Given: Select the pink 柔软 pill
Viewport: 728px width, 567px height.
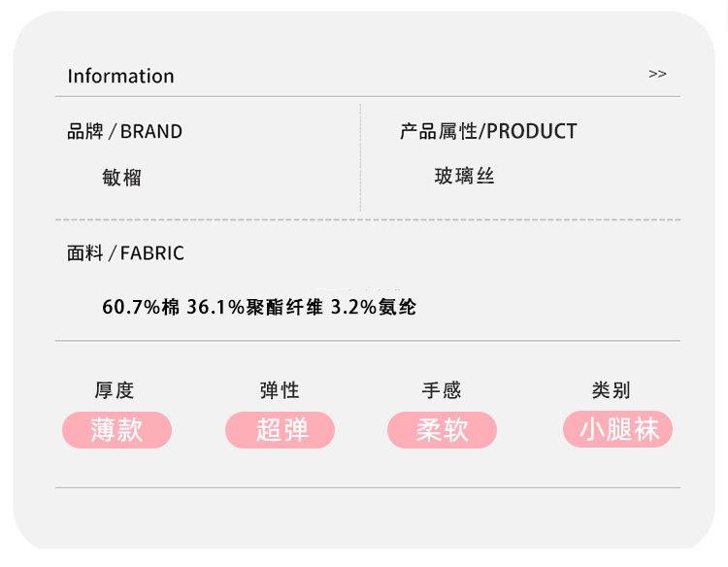Looking at the screenshot, I should pyautogui.click(x=442, y=430).
